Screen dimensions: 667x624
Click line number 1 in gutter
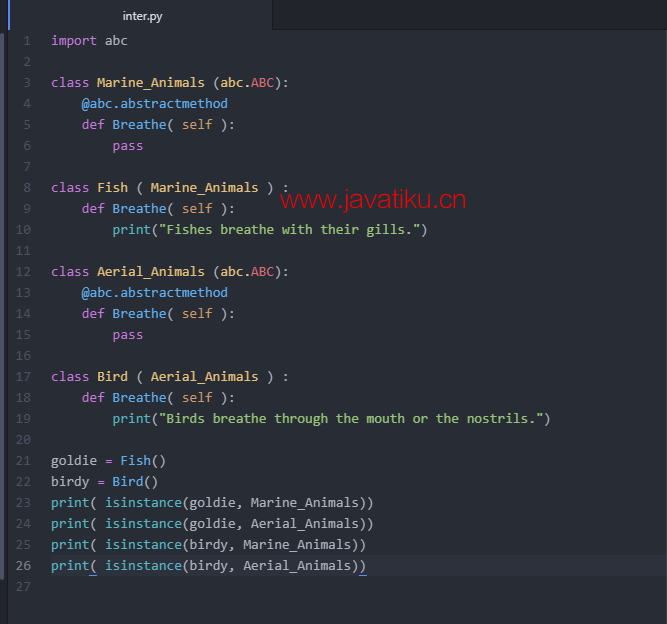27,41
